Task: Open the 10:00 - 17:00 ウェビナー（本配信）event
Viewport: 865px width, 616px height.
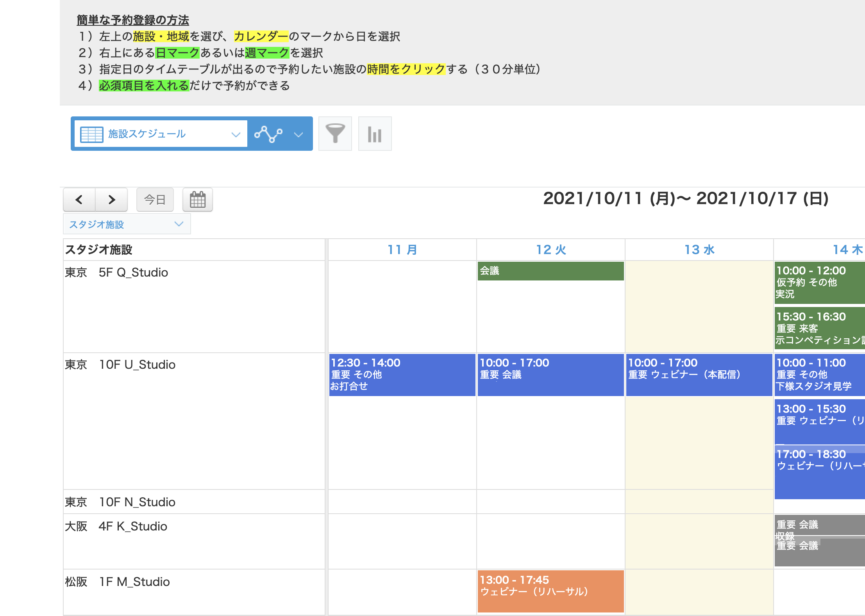Action: pyautogui.click(x=699, y=375)
